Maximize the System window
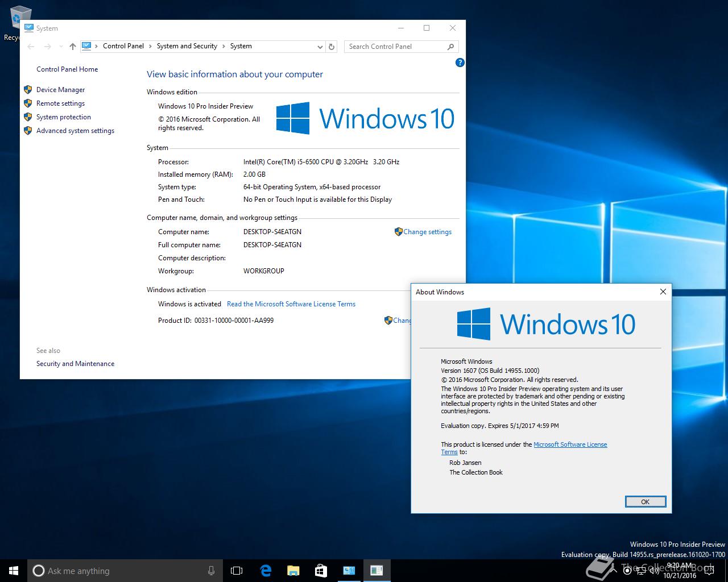 (427, 28)
